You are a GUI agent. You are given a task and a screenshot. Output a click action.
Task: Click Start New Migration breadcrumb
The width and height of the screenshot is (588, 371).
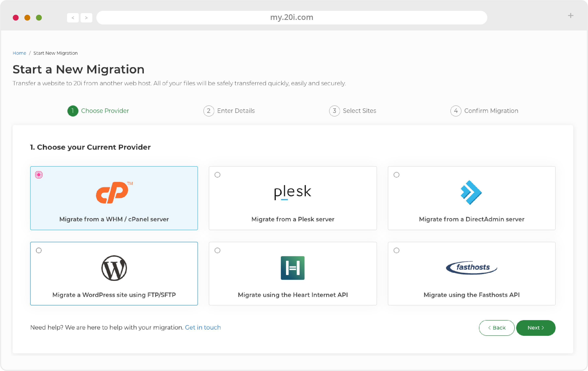coord(56,53)
